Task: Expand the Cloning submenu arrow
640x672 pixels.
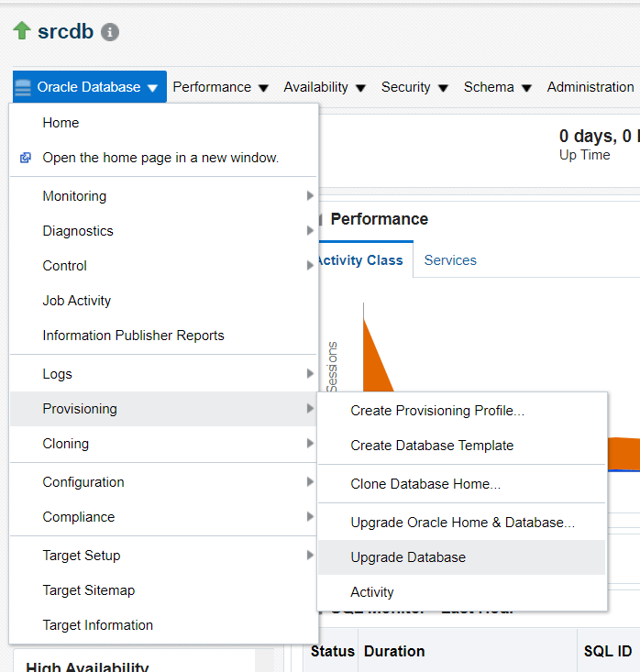Action: (310, 444)
